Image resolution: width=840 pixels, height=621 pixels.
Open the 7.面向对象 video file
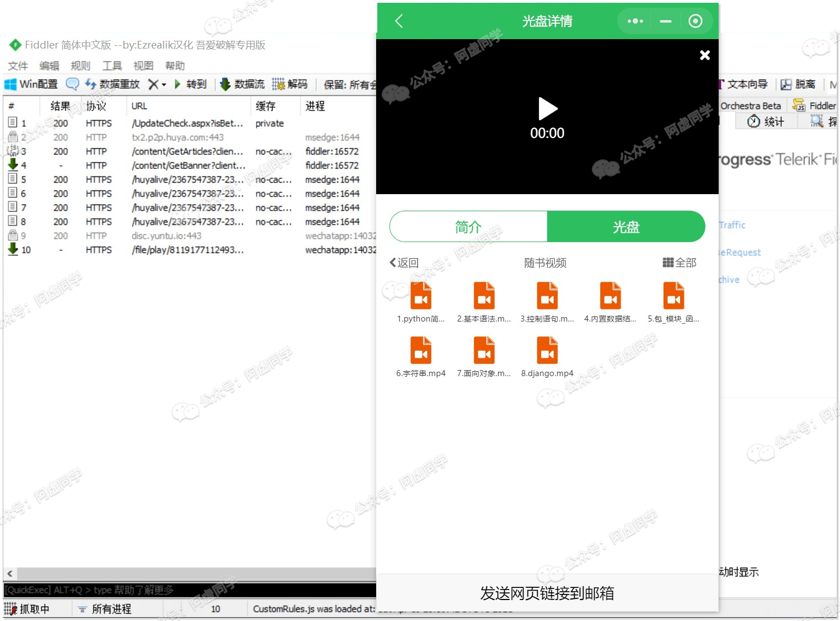click(x=484, y=357)
